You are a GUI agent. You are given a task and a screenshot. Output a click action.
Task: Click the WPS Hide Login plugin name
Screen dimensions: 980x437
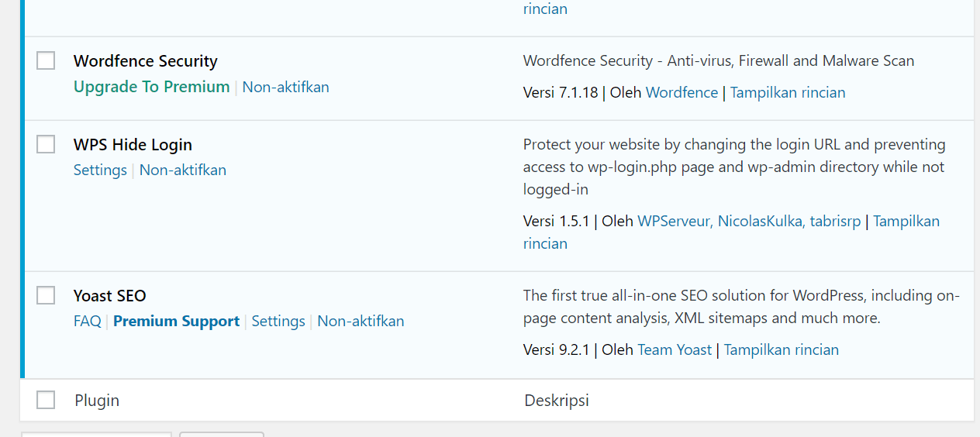[133, 144]
